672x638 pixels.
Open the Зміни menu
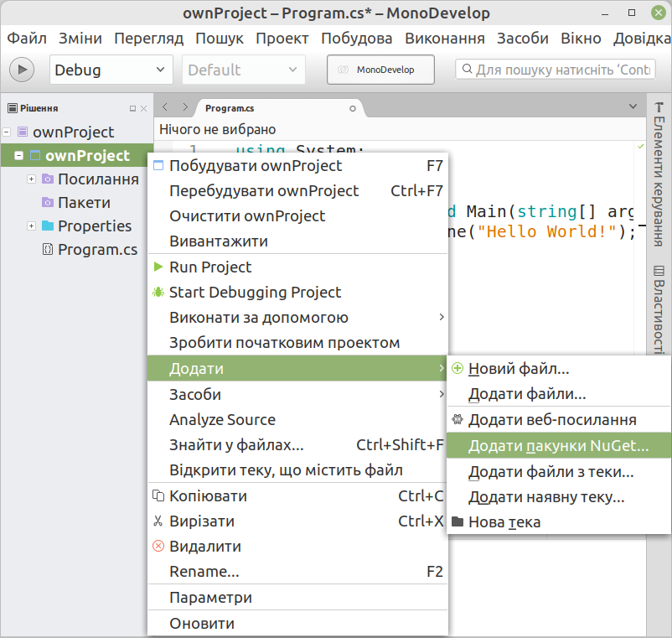click(80, 39)
